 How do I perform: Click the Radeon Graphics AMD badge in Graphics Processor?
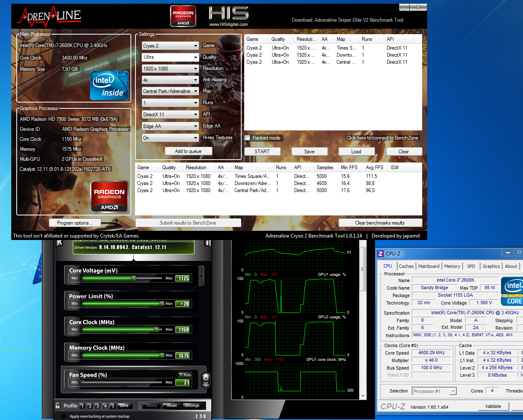[109, 197]
